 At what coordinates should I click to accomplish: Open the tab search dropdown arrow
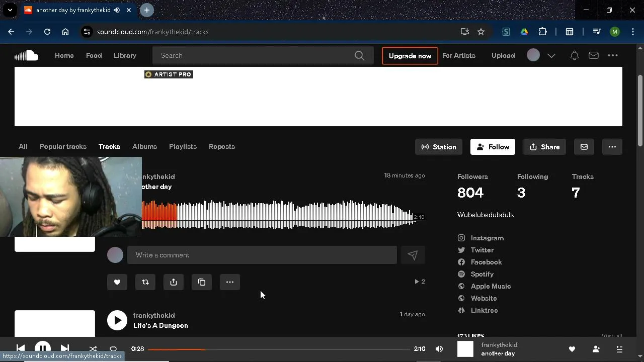coord(10,10)
